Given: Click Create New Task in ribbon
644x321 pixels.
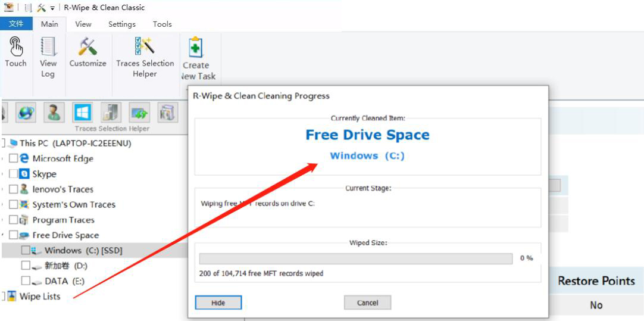Looking at the screenshot, I should (199, 59).
